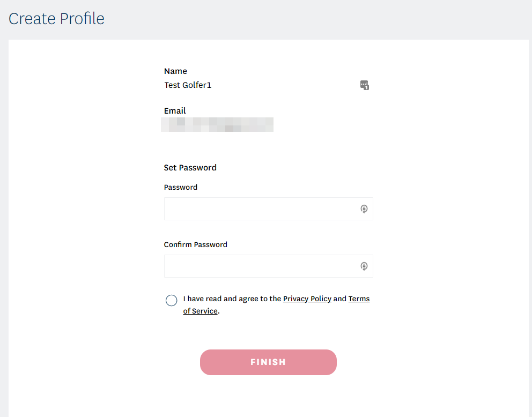Open the Terms of Service link

coord(359,299)
